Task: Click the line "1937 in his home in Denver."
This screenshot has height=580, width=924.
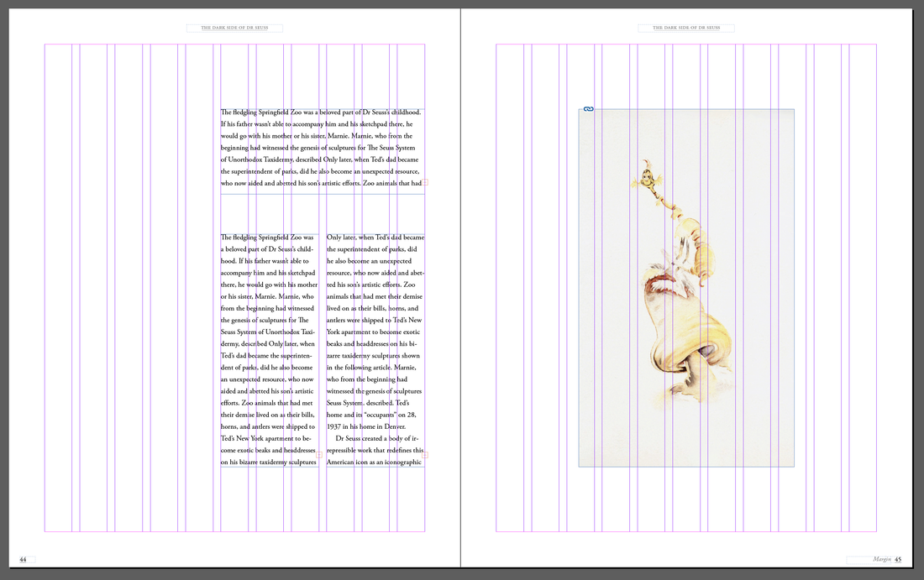Action: [366, 426]
